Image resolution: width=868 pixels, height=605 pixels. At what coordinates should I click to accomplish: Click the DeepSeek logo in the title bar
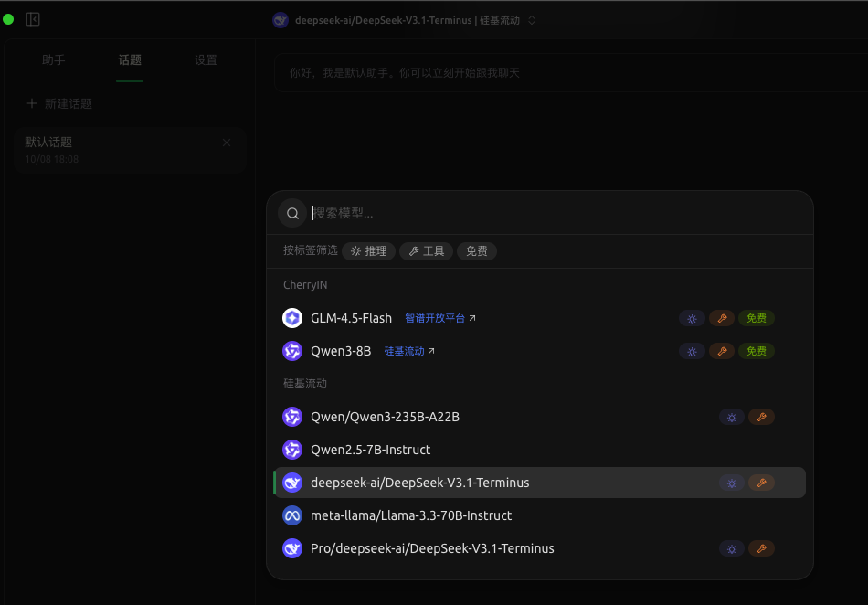(x=281, y=20)
